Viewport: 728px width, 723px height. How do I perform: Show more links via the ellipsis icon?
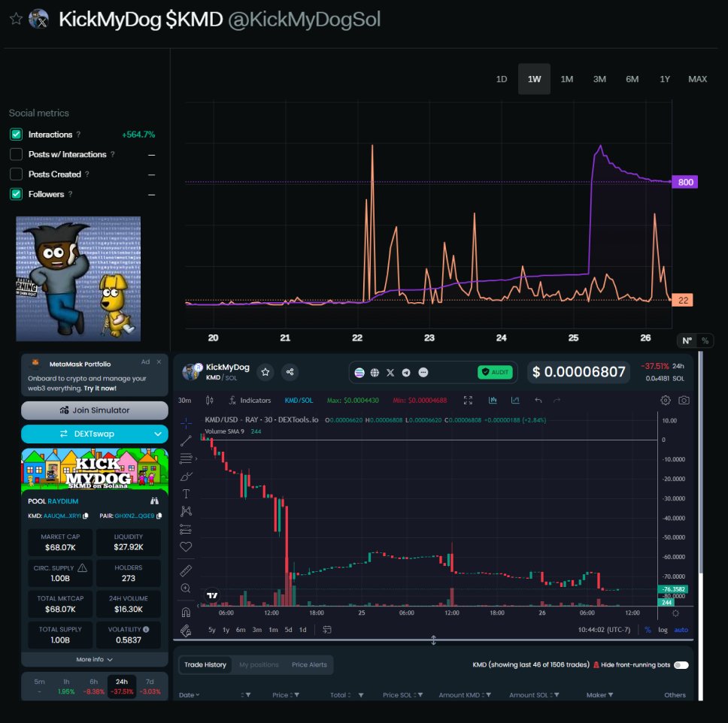[423, 372]
